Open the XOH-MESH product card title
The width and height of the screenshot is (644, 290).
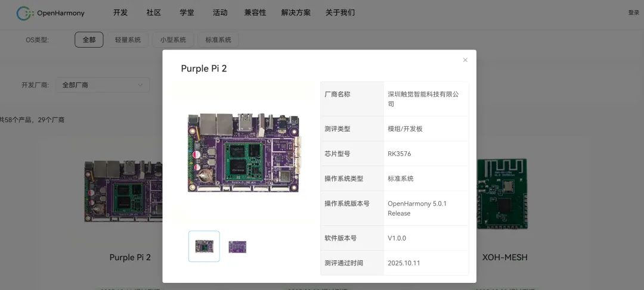(505, 257)
